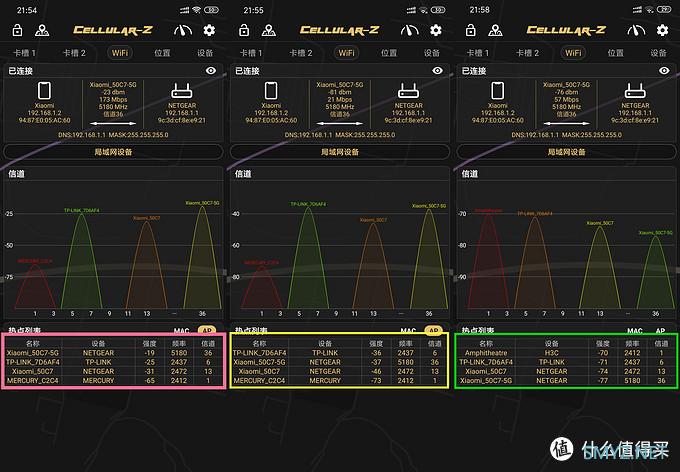Tap the 局域网设备 button on the 21:55 screen

[x=340, y=152]
